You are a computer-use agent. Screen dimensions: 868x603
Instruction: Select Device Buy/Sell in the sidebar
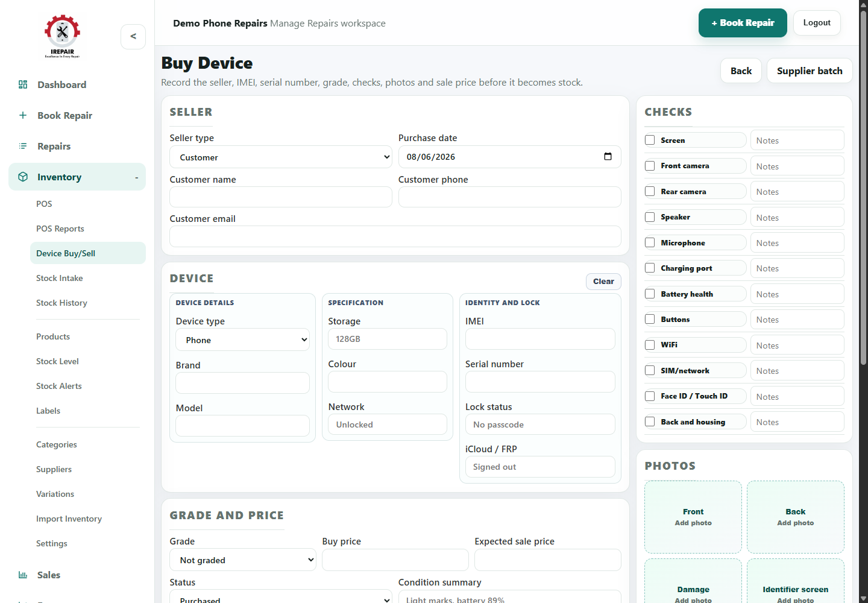tap(88, 253)
